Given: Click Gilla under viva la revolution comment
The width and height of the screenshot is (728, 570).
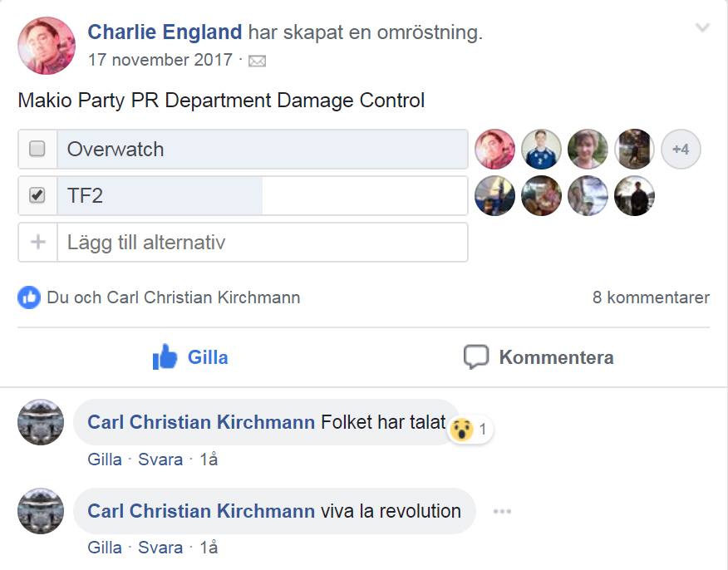Looking at the screenshot, I should pyautogui.click(x=105, y=548).
